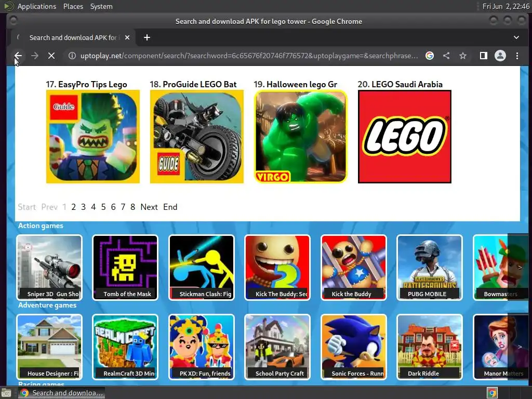The width and height of the screenshot is (532, 399).
Task: Click '19. Halloween lego Gr' title link
Action: (295, 84)
